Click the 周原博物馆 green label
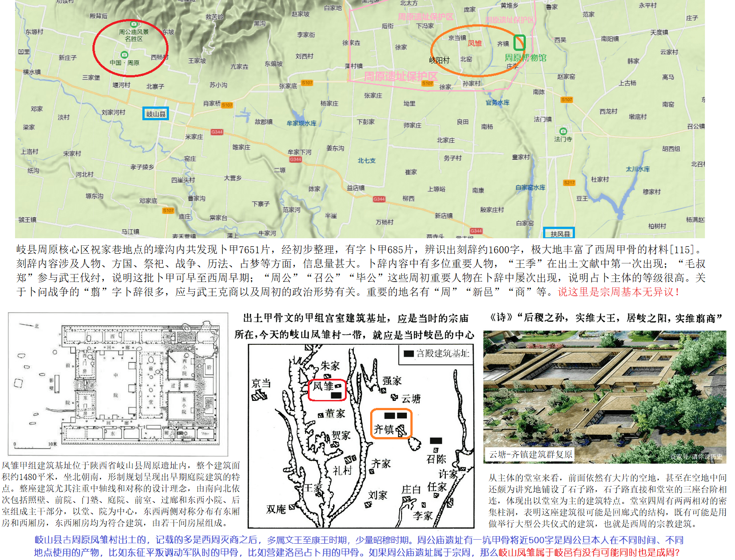Viewport: 735px width, 560px height. (x=525, y=58)
